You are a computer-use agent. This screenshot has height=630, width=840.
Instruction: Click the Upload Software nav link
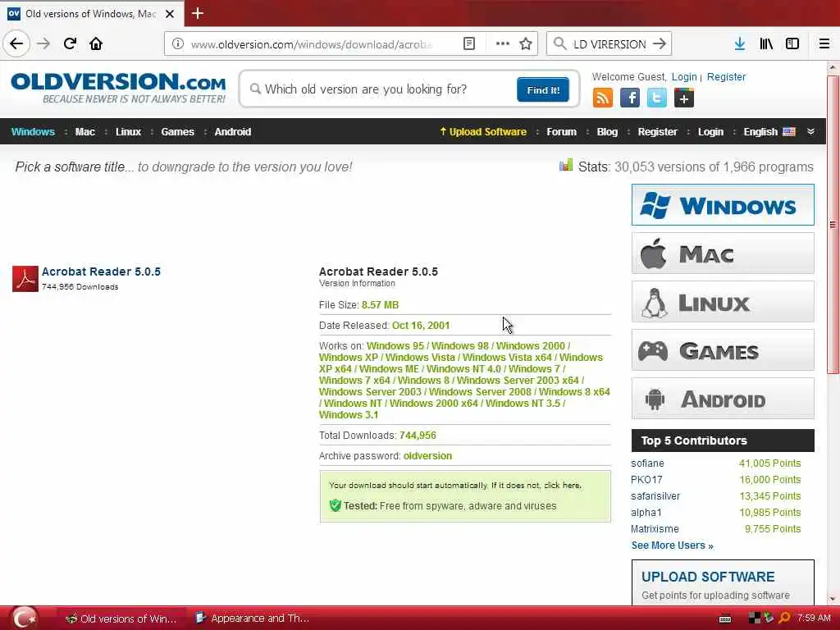(482, 132)
